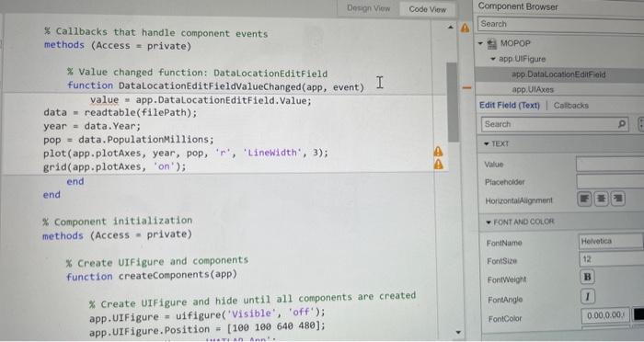Click the code editor scroll up arrow
Image resolution: width=644 pixels, height=342 pixels.
point(451,27)
